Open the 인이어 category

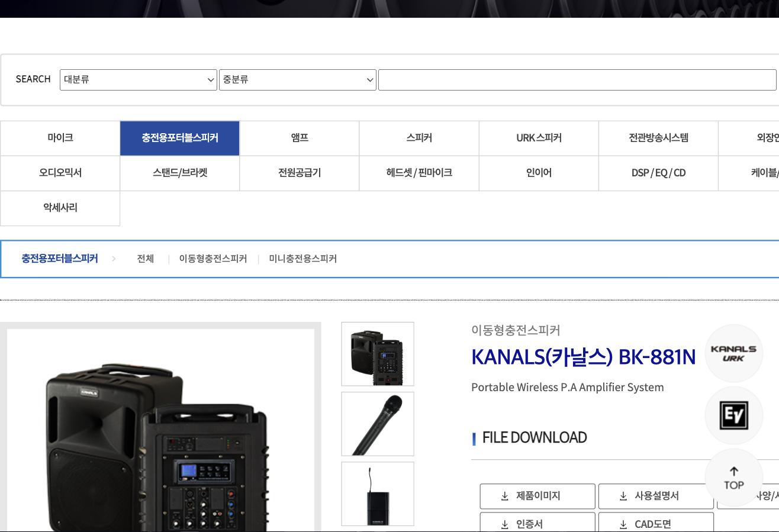point(539,173)
